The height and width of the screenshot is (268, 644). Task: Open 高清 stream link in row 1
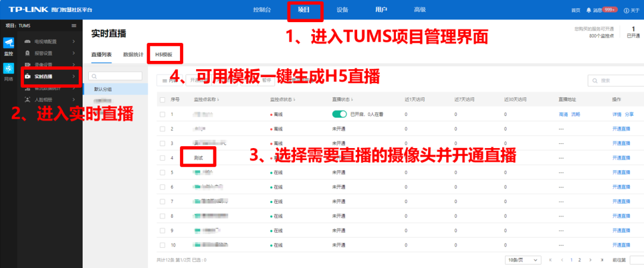click(x=563, y=114)
